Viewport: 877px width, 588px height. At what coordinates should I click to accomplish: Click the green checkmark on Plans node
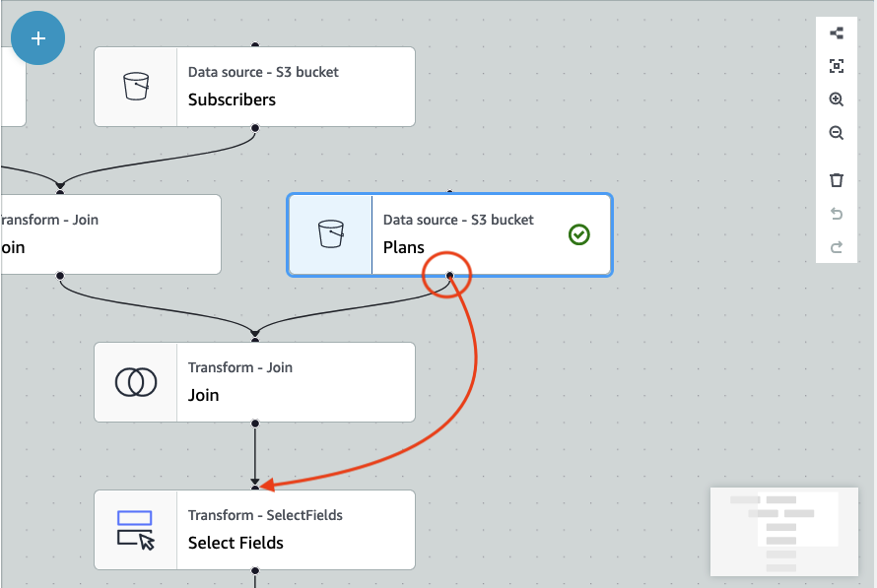(x=579, y=234)
